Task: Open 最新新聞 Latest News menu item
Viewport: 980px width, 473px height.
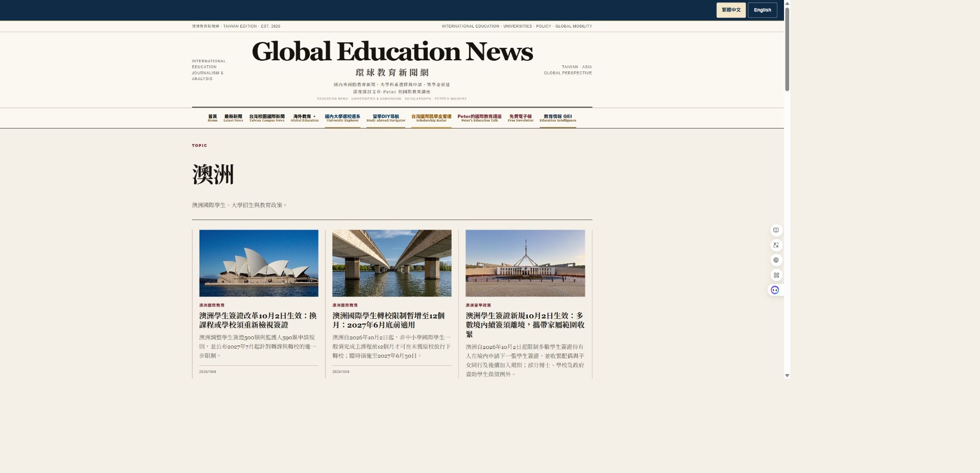Action: 233,118
